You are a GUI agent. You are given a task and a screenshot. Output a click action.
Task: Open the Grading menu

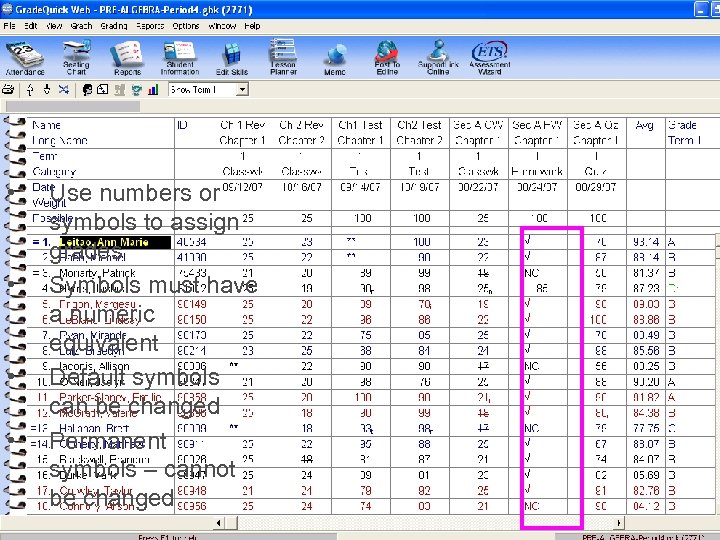coord(113,26)
